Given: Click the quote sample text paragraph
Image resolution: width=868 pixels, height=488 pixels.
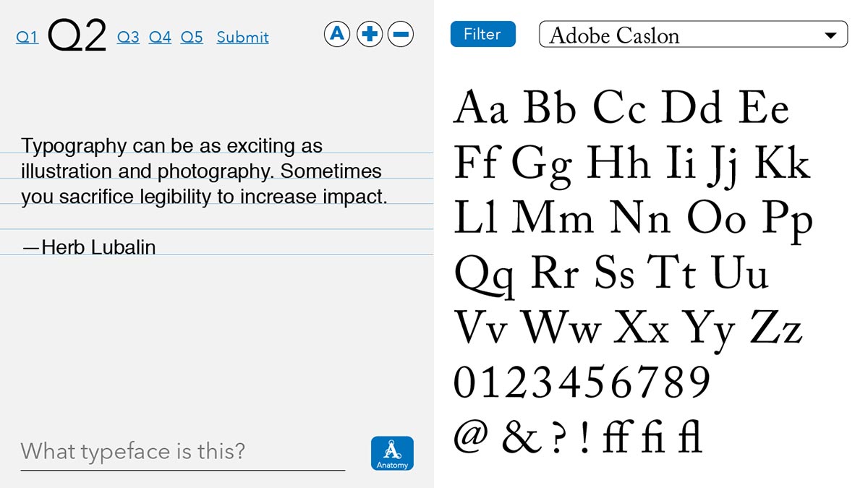Looking at the screenshot, I should 205,171.
